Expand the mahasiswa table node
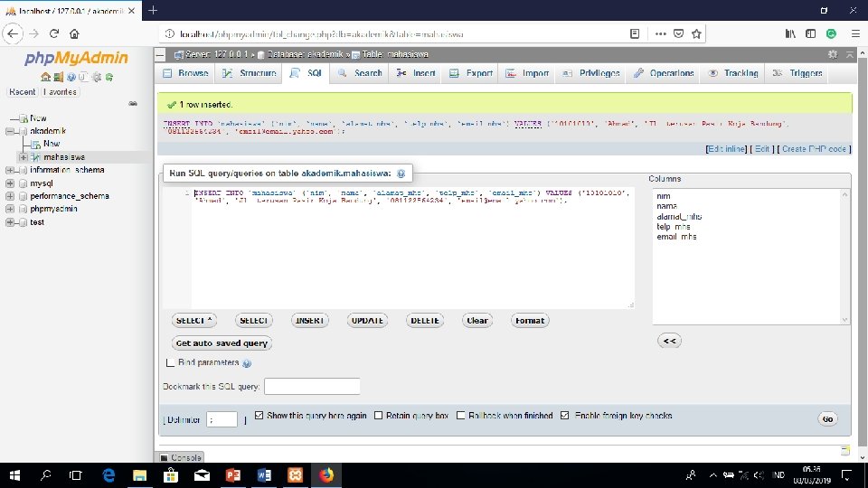This screenshot has height=488, width=868. tap(23, 157)
